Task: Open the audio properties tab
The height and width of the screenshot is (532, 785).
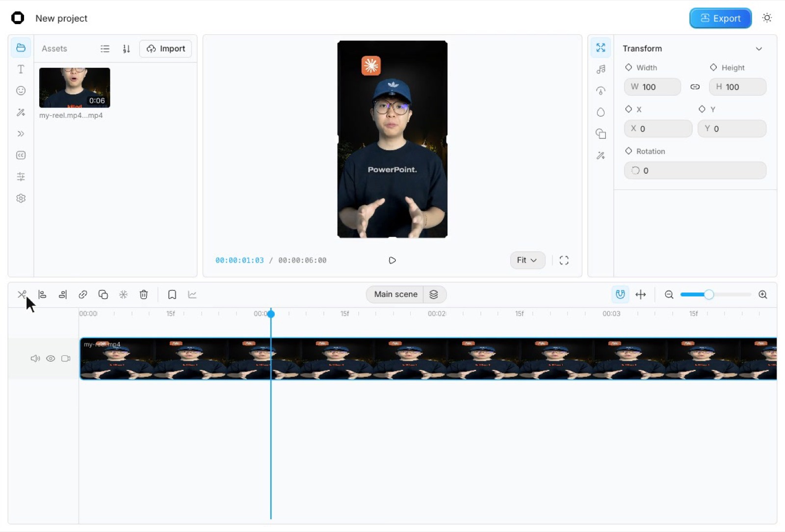Action: (601, 69)
